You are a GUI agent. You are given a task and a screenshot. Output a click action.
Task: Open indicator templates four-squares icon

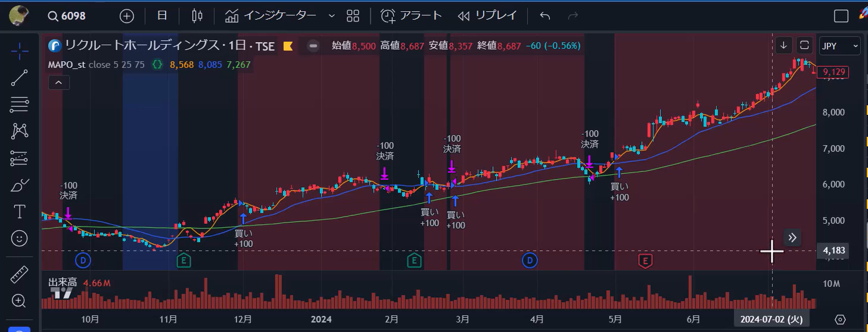tap(353, 16)
